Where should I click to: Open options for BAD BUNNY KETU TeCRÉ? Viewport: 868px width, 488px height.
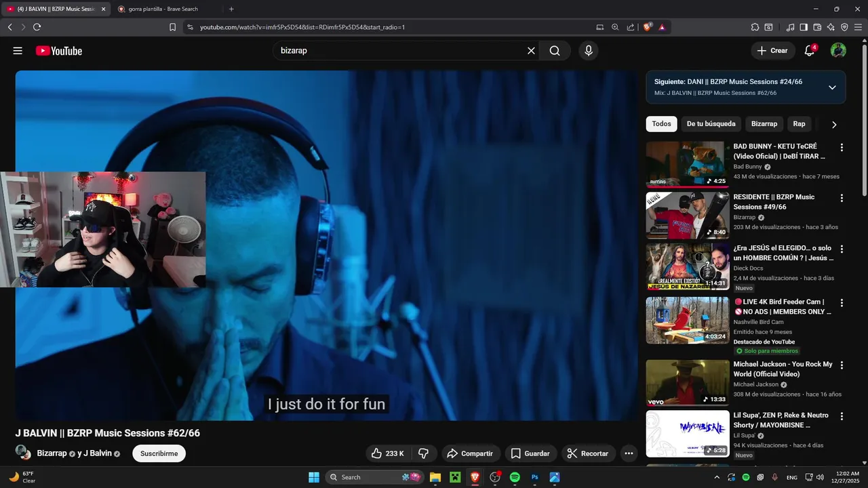pyautogui.click(x=842, y=148)
